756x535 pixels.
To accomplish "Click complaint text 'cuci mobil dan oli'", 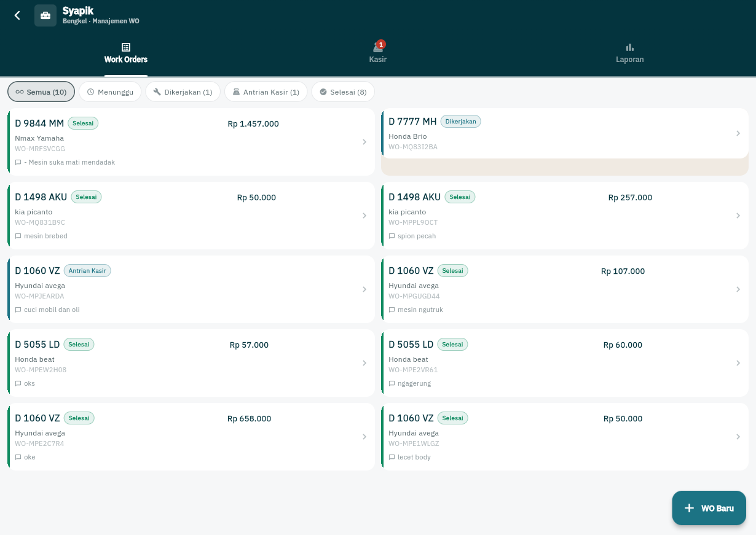I will click(52, 310).
